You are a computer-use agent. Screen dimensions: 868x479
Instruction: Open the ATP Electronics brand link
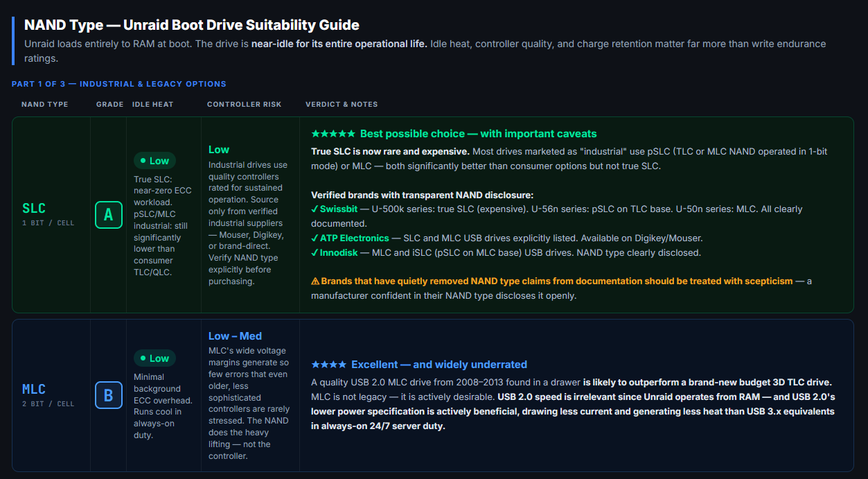click(355, 238)
